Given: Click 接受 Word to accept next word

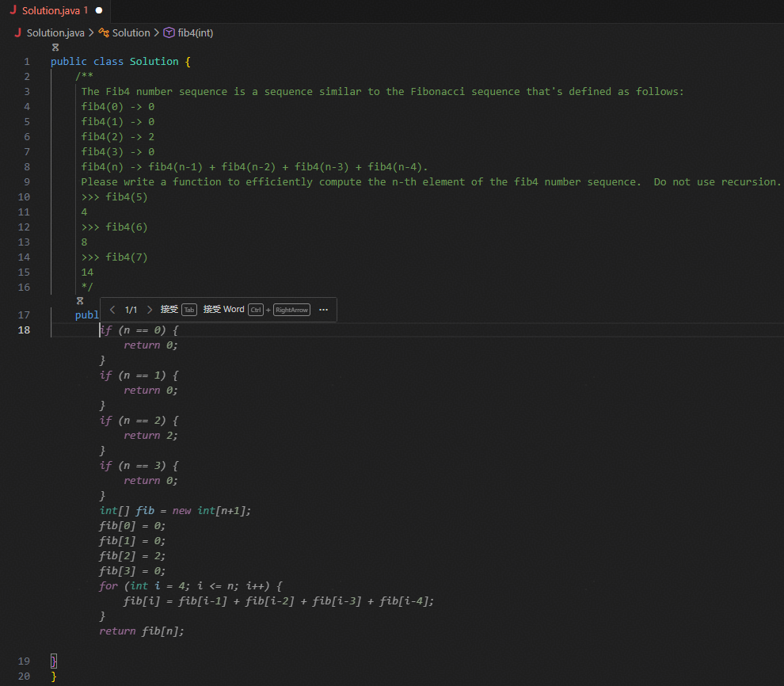Looking at the screenshot, I should click(x=224, y=310).
